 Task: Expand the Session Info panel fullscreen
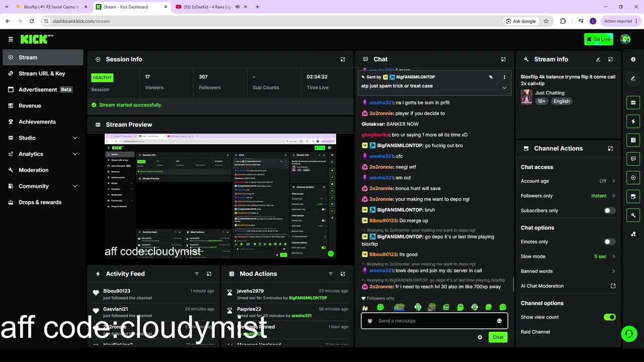(x=343, y=59)
